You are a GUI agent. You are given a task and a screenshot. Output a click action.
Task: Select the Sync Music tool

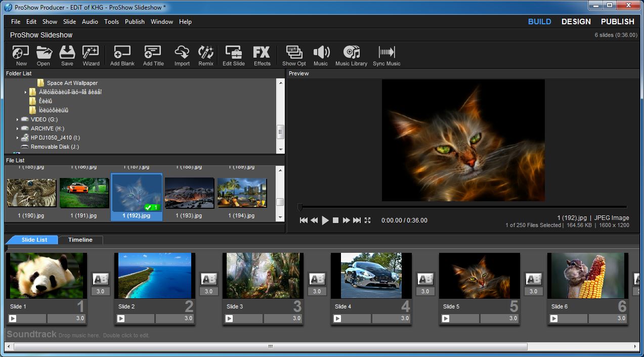(387, 55)
